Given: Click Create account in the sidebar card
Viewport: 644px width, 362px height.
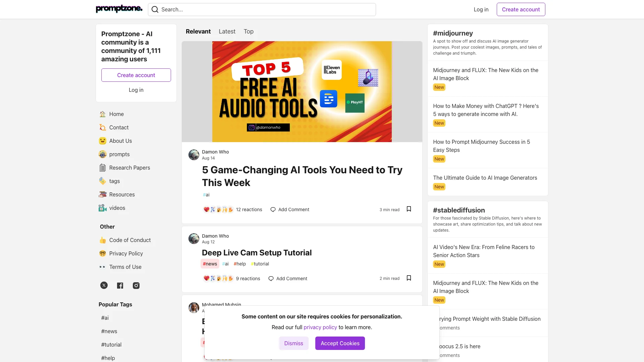Looking at the screenshot, I should (136, 75).
